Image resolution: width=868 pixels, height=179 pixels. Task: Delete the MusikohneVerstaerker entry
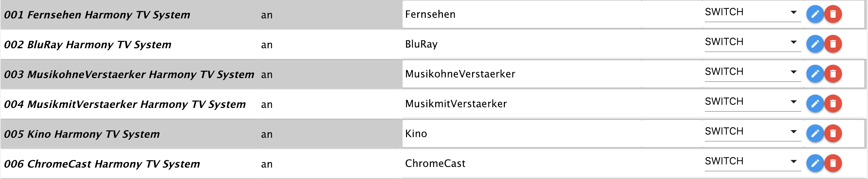(833, 74)
